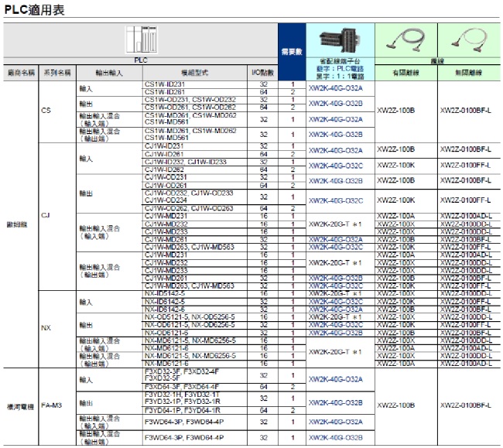Select the 橫河電機 manufacturer cell
The image size is (503, 448).
click(x=20, y=407)
